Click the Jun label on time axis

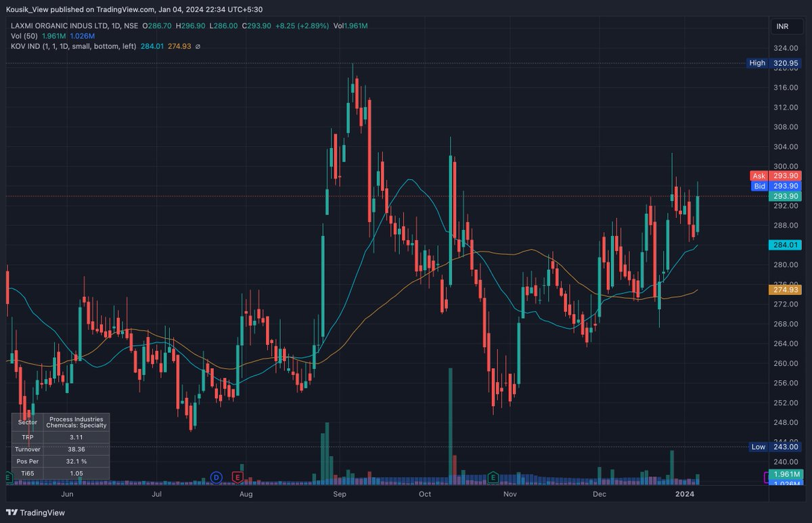tap(66, 495)
